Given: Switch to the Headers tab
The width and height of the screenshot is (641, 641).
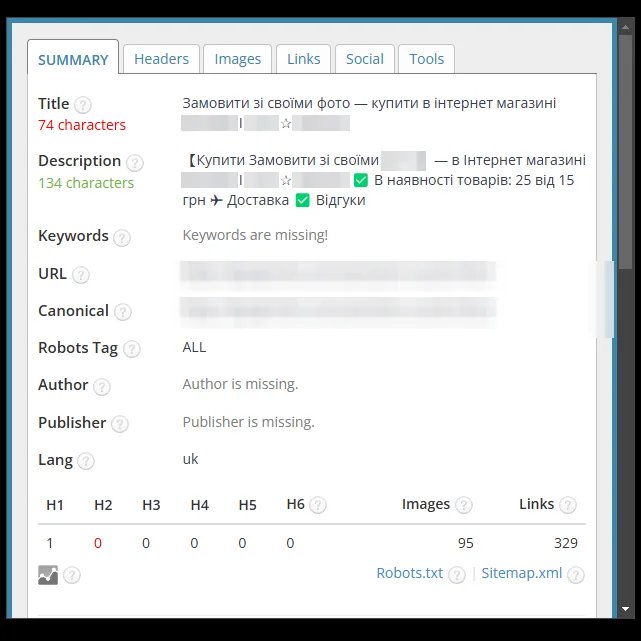Looking at the screenshot, I should (x=161, y=59).
